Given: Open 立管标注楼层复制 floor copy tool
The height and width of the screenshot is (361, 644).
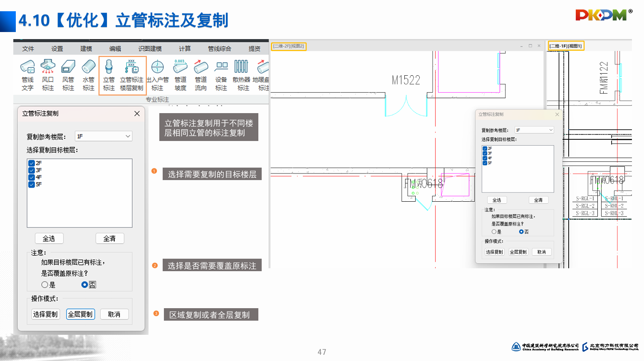Looking at the screenshot, I should [x=131, y=75].
